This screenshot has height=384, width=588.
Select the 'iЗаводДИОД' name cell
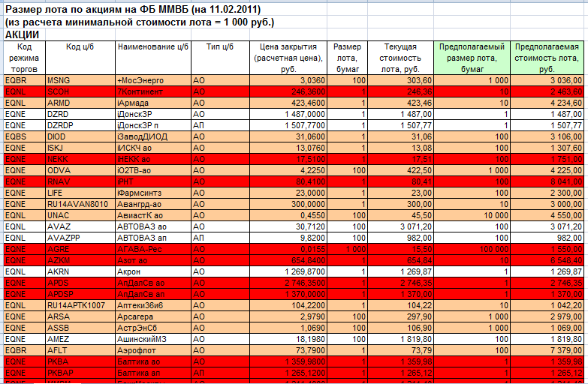click(153, 136)
